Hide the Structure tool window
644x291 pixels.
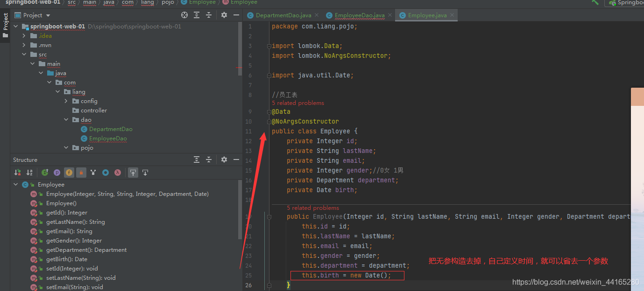click(236, 159)
